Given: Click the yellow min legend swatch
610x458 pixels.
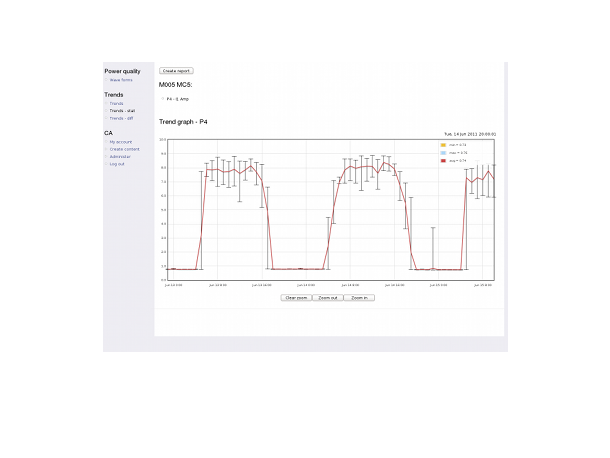Looking at the screenshot, I should pos(443,145).
